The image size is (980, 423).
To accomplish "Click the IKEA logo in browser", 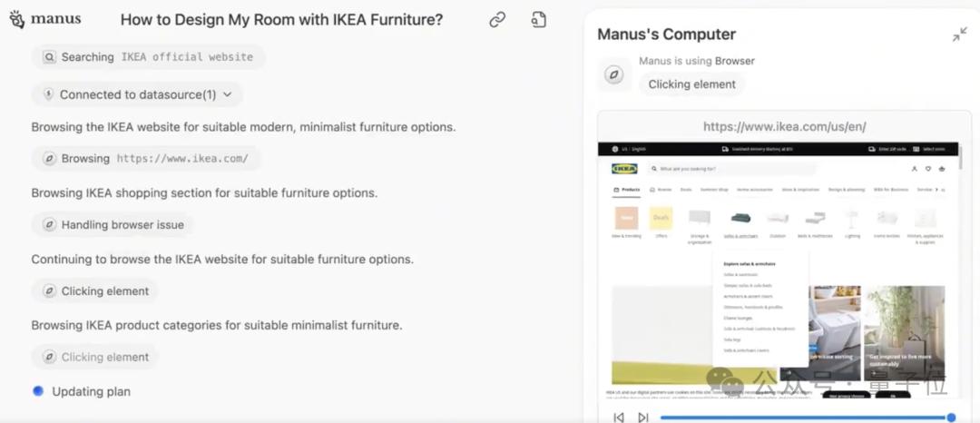I will point(624,169).
